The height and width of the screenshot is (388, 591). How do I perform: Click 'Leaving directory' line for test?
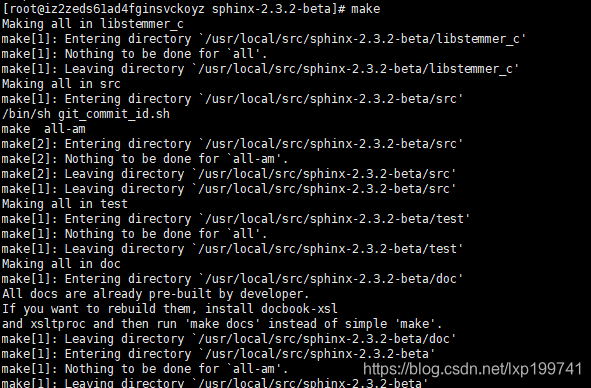point(232,249)
